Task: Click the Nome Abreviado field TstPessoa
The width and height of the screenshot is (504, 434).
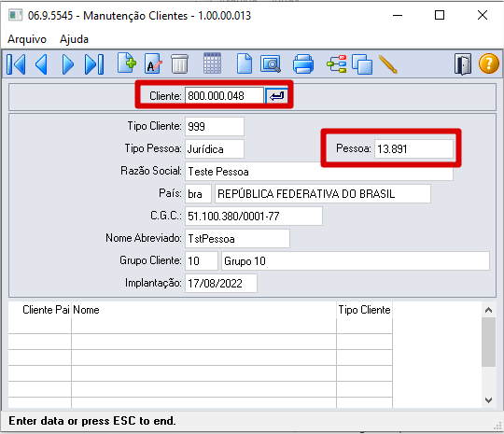Action: (x=237, y=239)
